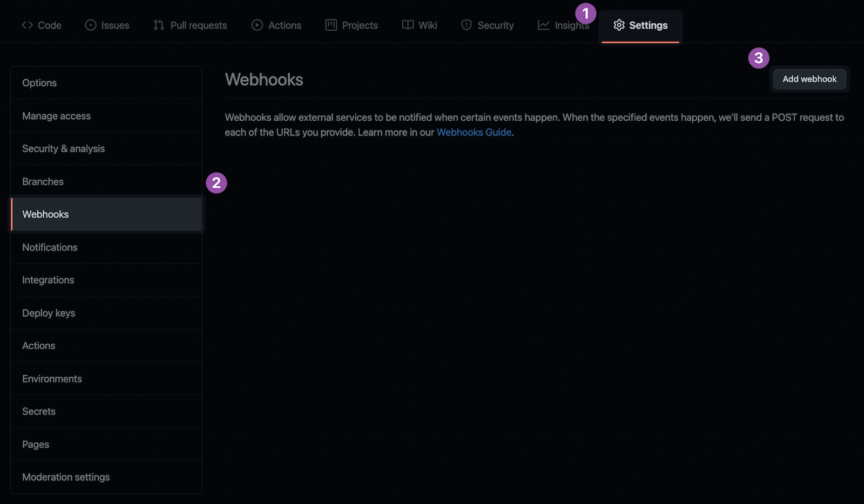Click the Add webhook button
This screenshot has height=504, width=864.
[x=809, y=79]
